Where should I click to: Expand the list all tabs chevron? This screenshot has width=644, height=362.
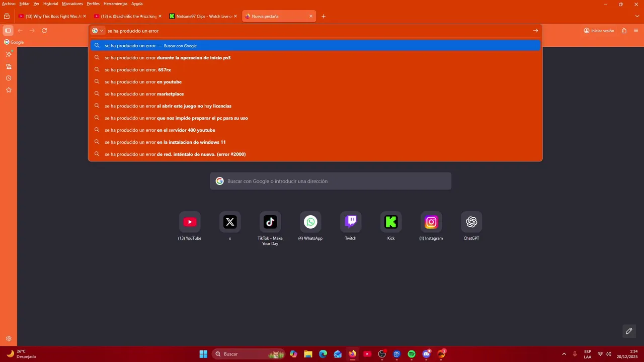click(637, 16)
